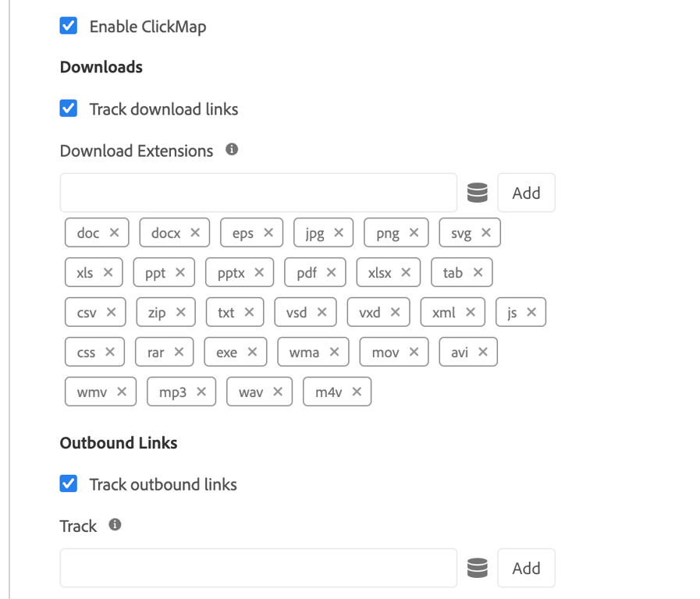
Task: Focus the Download Extensions input field
Action: pyautogui.click(x=258, y=193)
